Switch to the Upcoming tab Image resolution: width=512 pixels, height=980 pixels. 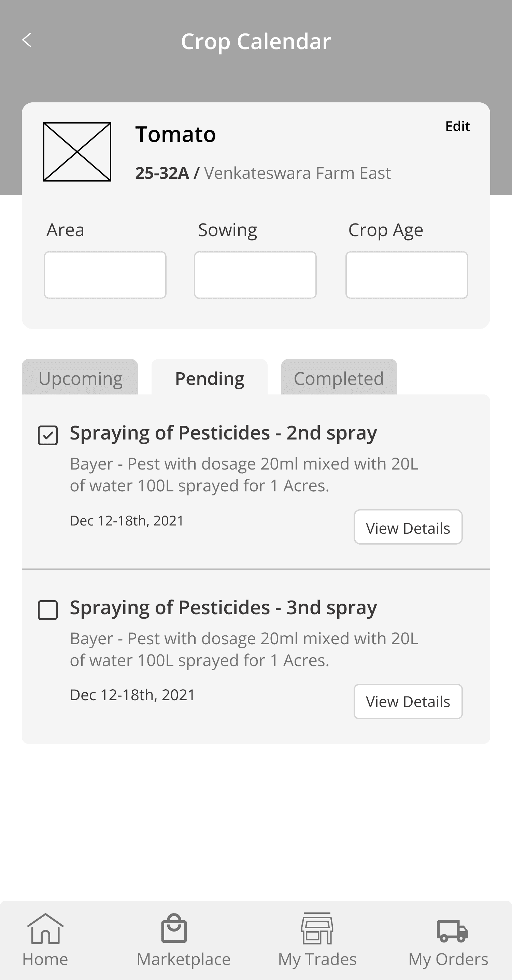(x=80, y=378)
